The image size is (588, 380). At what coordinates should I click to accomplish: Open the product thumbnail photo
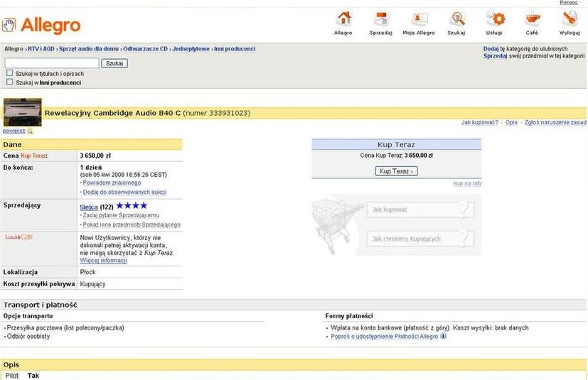coord(23,112)
